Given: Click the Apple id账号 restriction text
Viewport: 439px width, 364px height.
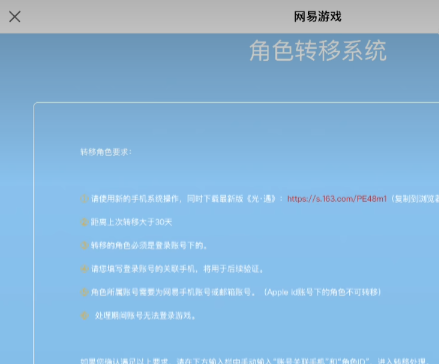Looking at the screenshot, I should (x=322, y=292).
